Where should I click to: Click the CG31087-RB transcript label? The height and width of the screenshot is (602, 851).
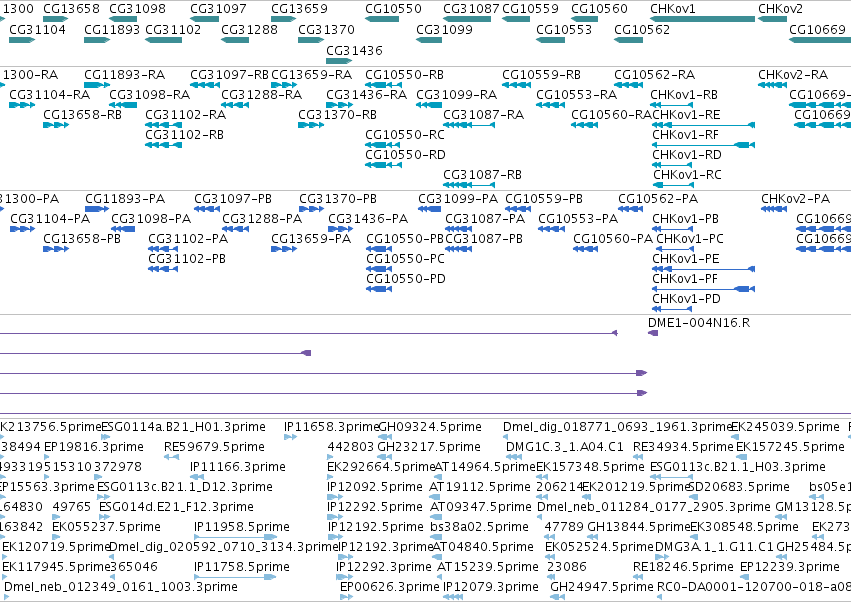click(x=482, y=175)
